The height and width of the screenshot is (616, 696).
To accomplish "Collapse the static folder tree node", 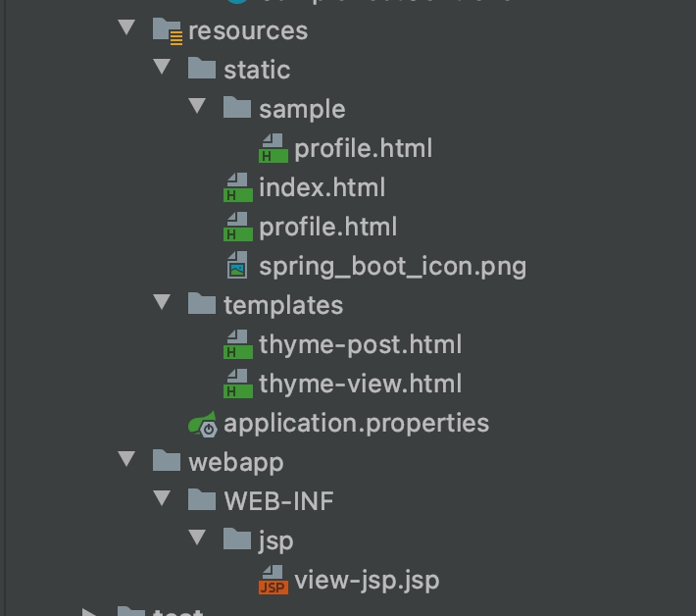I will [163, 69].
